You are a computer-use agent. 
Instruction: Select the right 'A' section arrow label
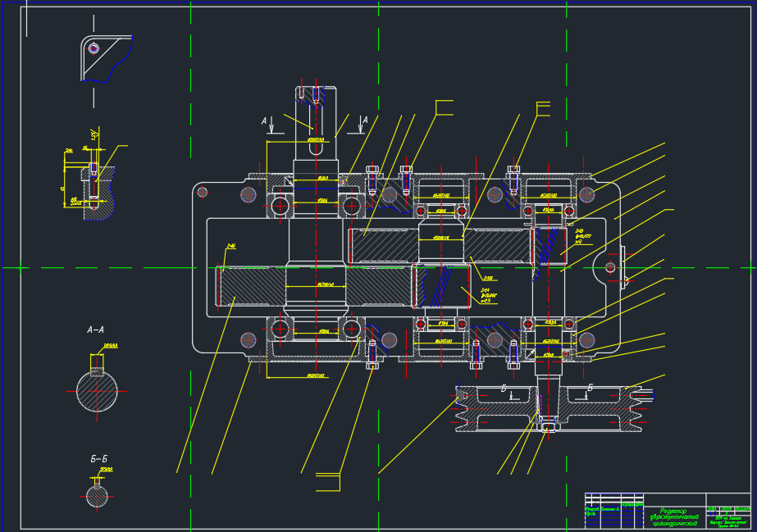365,121
